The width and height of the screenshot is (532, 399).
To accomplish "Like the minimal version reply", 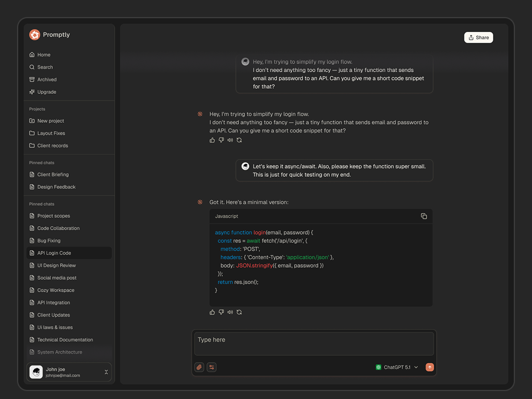I will click(213, 312).
